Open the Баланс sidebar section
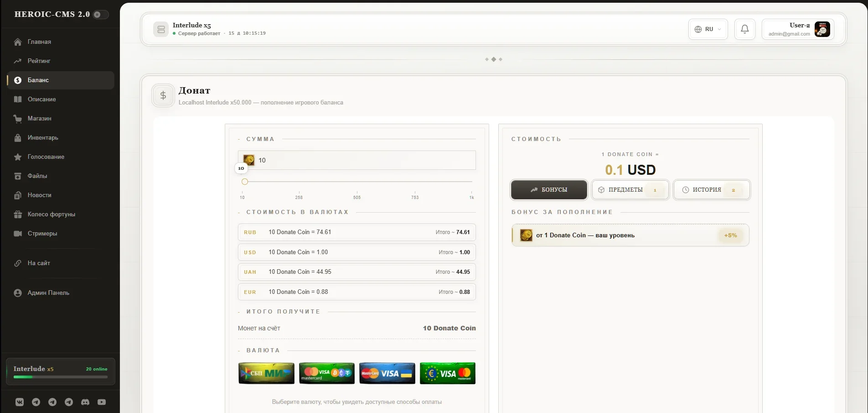This screenshot has height=413, width=868. 61,80
